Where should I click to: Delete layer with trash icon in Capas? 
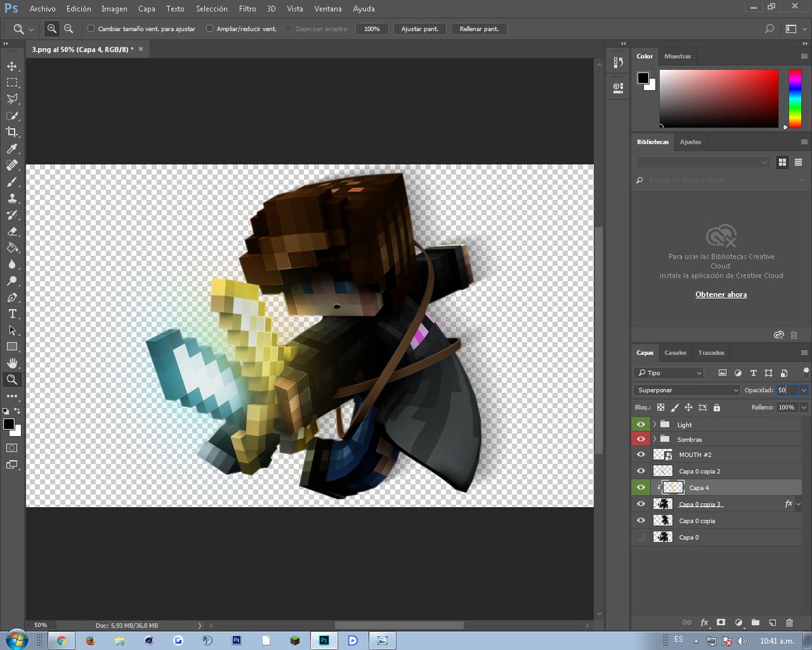[x=789, y=622]
